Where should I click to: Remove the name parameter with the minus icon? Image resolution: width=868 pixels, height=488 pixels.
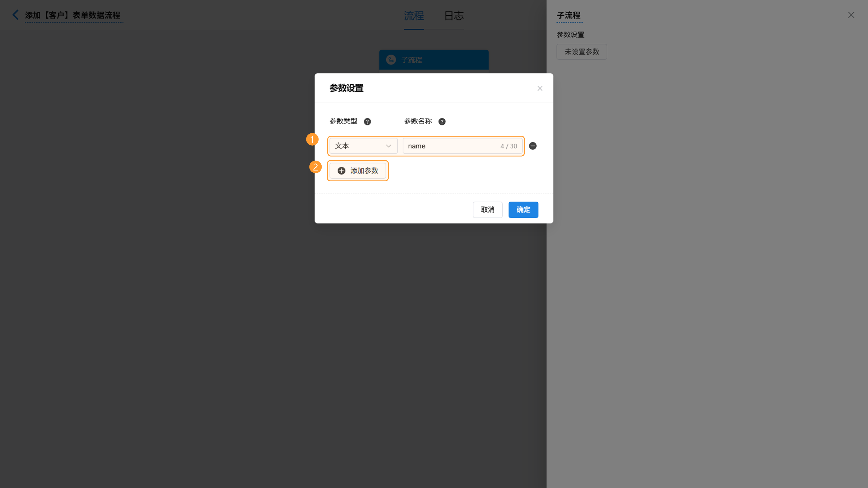pyautogui.click(x=533, y=146)
